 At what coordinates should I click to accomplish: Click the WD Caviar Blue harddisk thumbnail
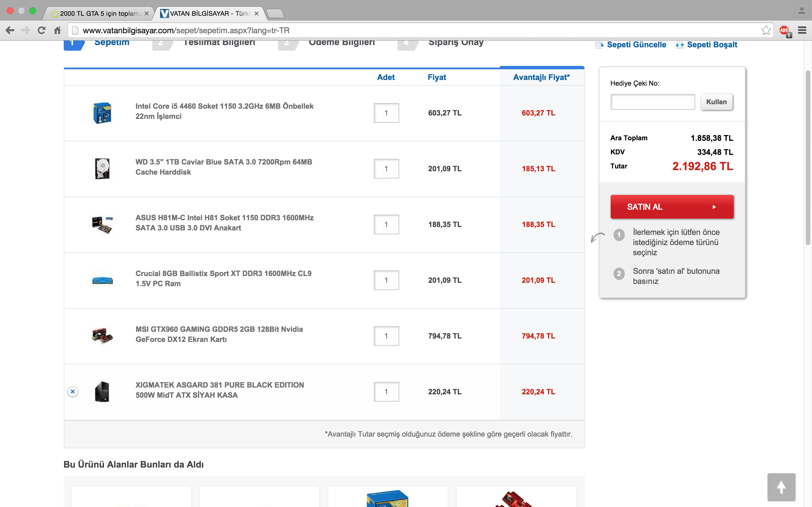pos(102,169)
